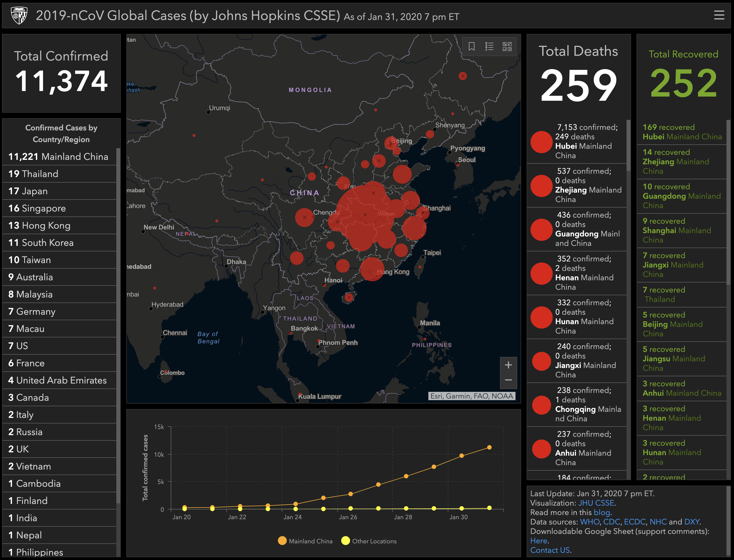
Task: Click the red circle beside Guangdong entry
Action: click(541, 230)
